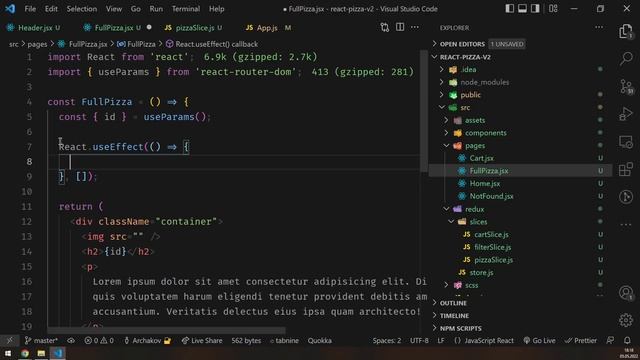Expand the public folder
This screenshot has width=640, height=360.
click(470, 95)
